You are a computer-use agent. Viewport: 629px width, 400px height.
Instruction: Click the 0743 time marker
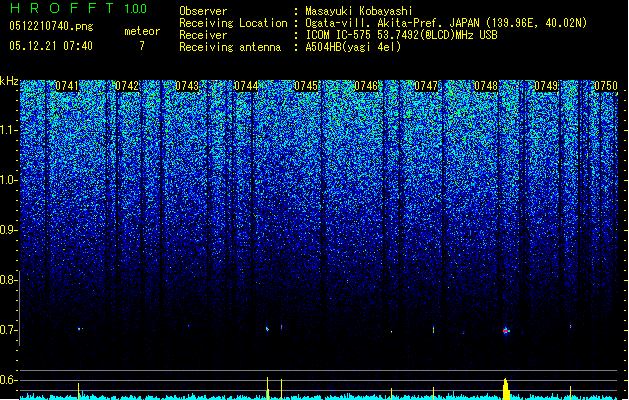(187, 86)
